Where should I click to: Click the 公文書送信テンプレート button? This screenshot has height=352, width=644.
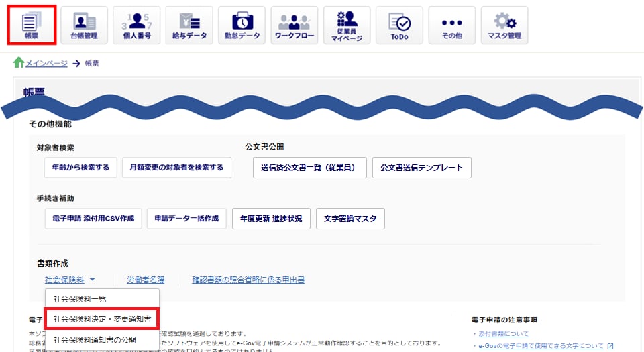click(x=421, y=168)
